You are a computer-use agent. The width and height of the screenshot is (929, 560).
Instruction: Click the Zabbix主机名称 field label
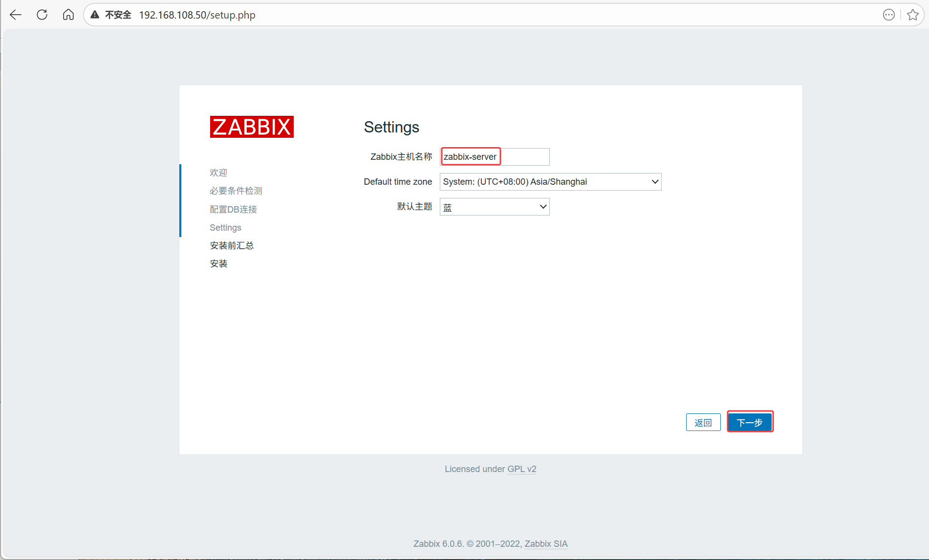tap(401, 157)
